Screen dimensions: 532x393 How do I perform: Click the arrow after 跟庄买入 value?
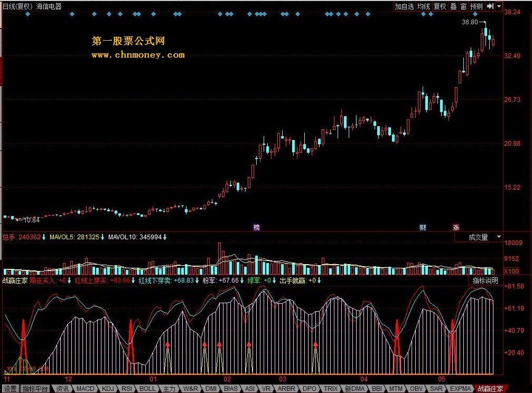pyautogui.click(x=69, y=280)
